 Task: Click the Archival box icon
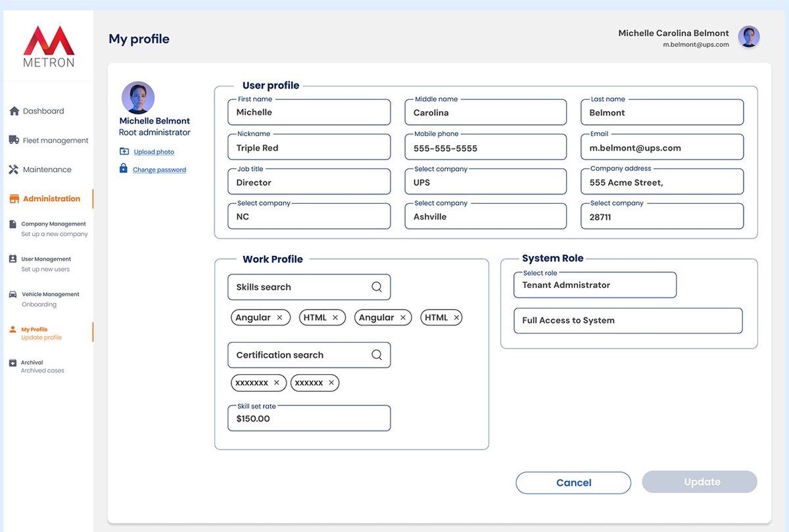pos(12,362)
